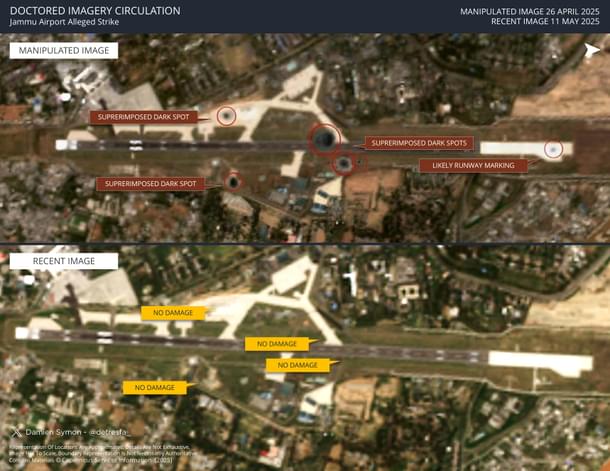Click the Jammu Airport Alleged Strike subtitle

click(x=66, y=22)
